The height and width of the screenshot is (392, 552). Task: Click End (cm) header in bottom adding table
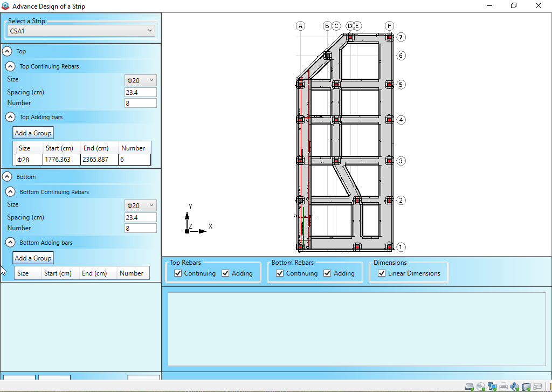pos(98,273)
